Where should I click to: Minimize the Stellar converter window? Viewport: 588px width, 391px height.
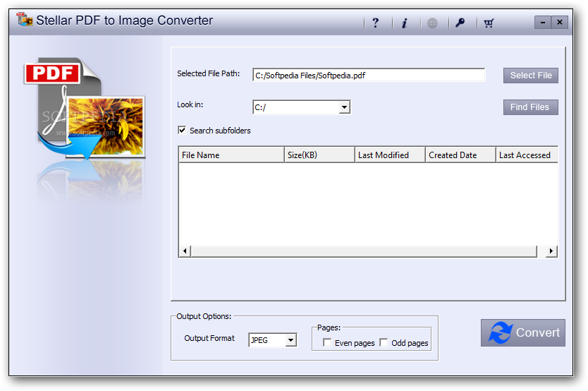click(x=543, y=23)
